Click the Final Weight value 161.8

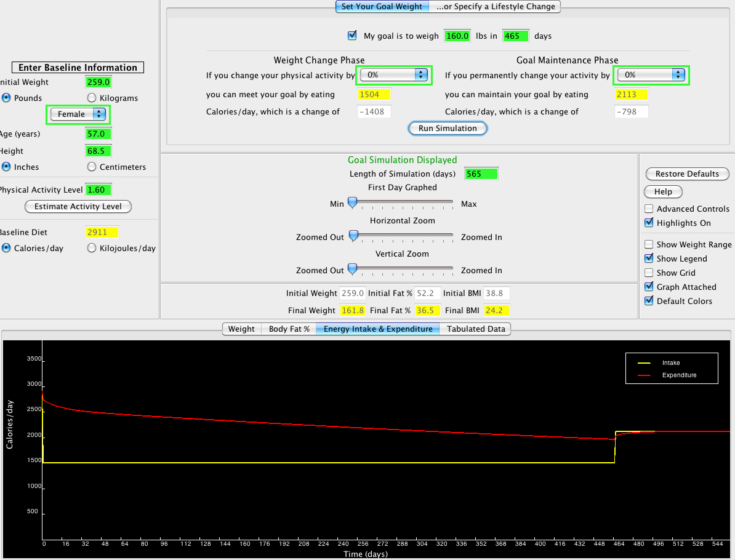[x=353, y=310]
